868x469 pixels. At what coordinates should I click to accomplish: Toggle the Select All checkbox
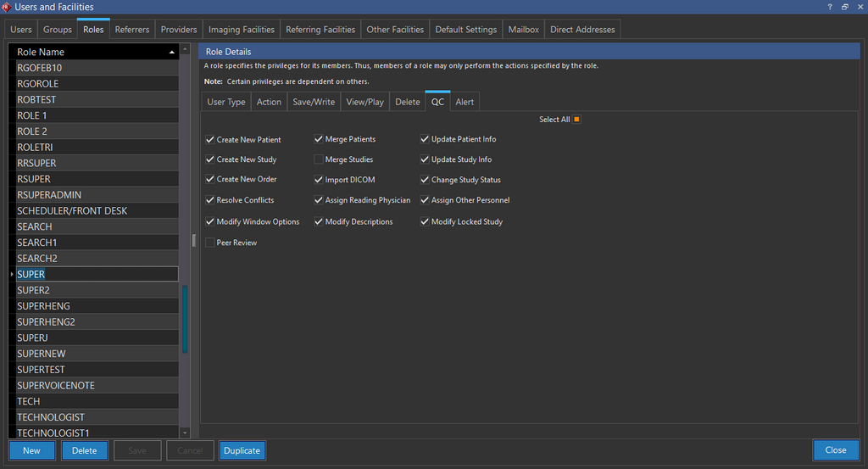click(576, 120)
